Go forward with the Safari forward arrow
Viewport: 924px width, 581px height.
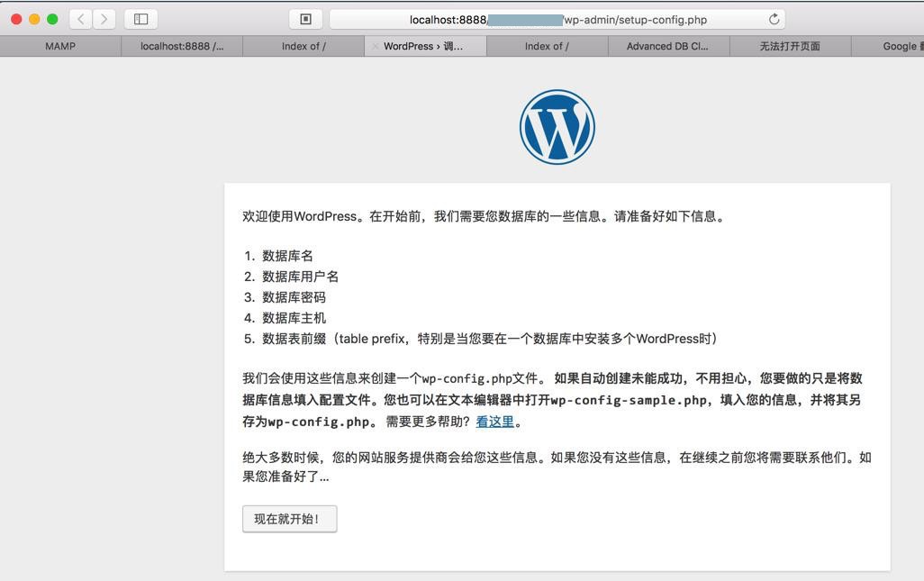click(104, 20)
